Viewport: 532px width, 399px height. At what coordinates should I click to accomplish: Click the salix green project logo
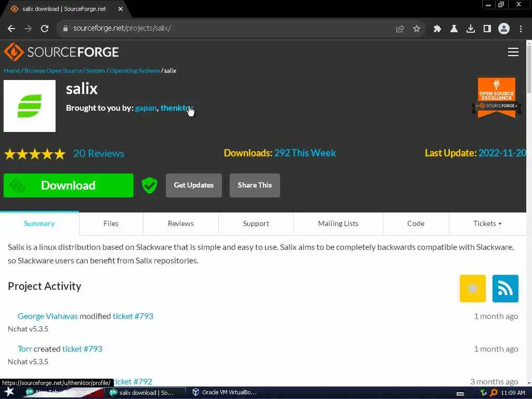(30, 106)
